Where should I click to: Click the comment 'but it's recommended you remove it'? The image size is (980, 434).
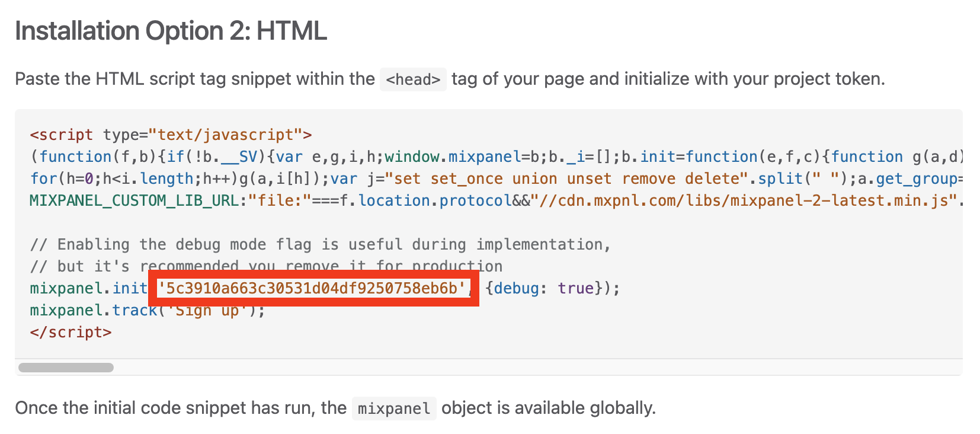click(x=266, y=266)
